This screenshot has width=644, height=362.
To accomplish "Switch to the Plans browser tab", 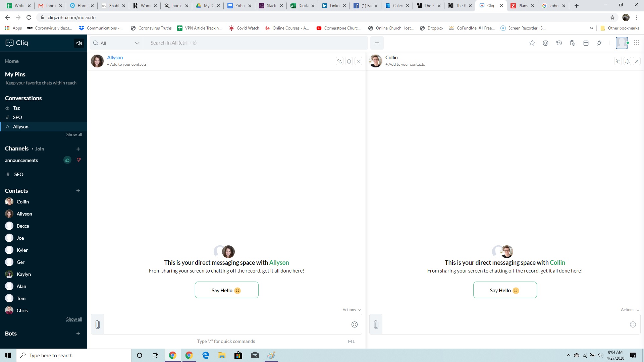I will [523, 6].
